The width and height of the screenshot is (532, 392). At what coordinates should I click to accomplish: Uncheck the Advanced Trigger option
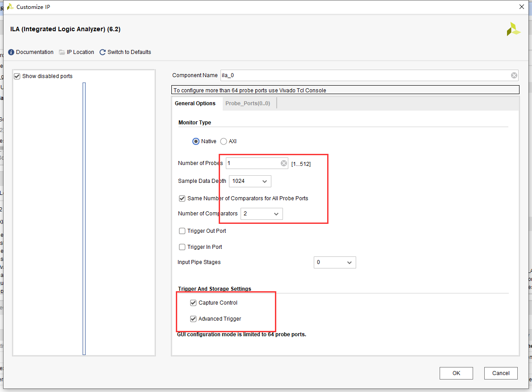tap(193, 319)
